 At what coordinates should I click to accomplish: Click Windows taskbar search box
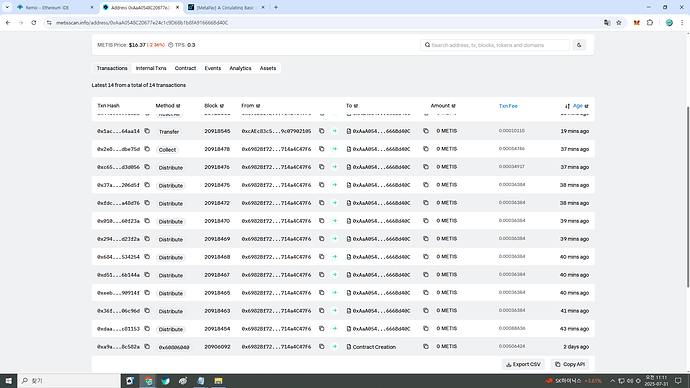(x=69, y=381)
